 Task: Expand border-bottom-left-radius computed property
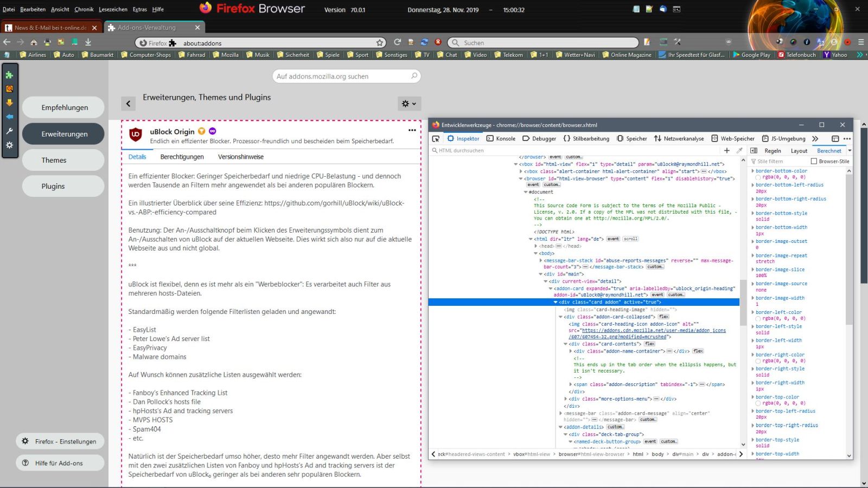pyautogui.click(x=753, y=185)
